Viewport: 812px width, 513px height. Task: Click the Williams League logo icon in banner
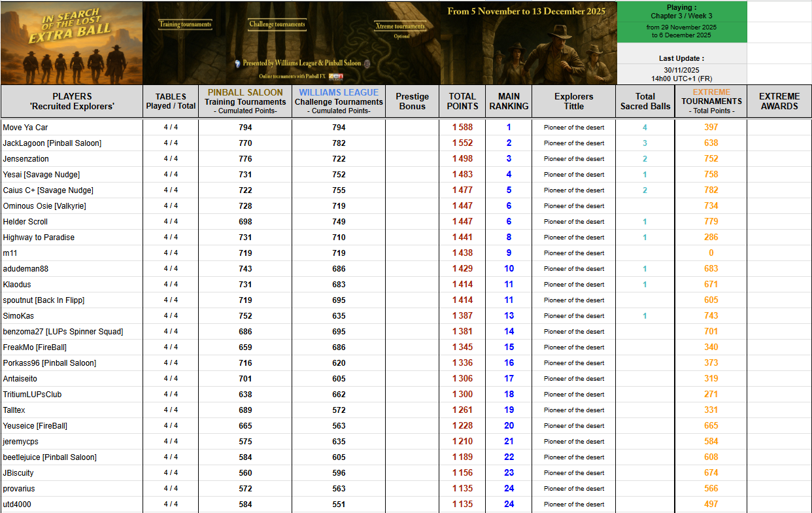click(237, 64)
